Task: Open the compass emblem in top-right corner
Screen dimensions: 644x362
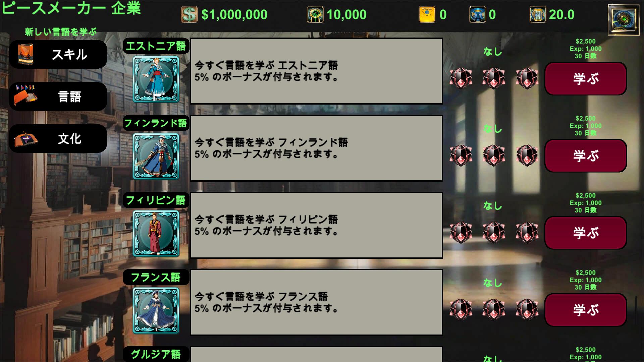Action: pyautogui.click(x=624, y=19)
